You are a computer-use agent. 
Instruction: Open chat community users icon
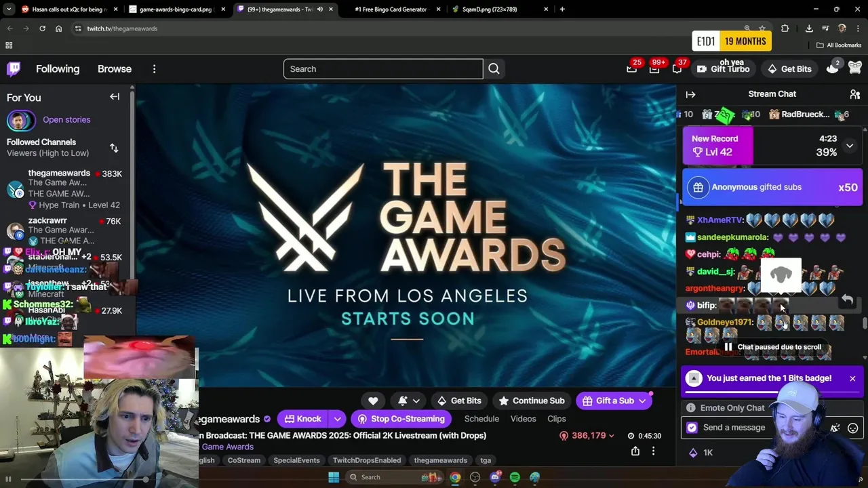tap(854, 94)
